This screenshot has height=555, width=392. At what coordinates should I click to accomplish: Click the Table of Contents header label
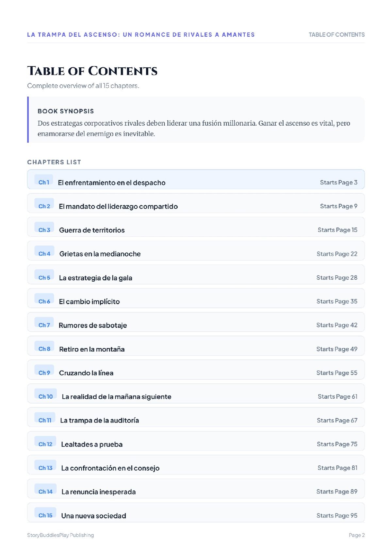pyautogui.click(x=336, y=35)
